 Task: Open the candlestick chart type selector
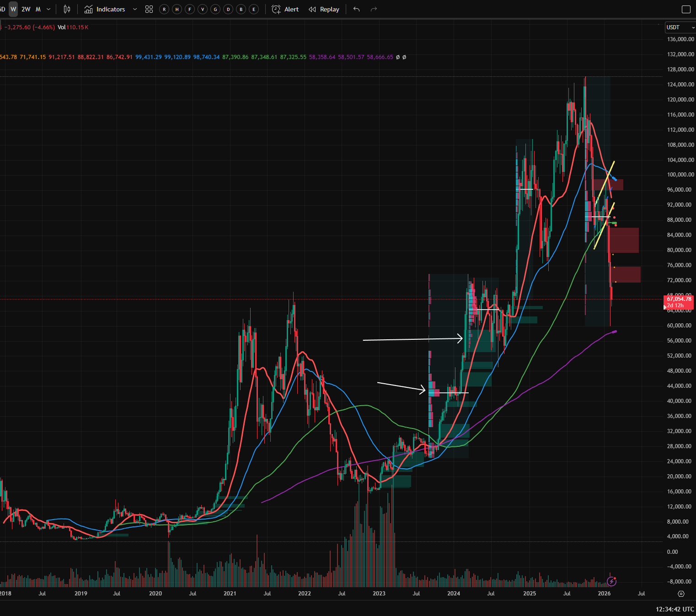pos(67,9)
